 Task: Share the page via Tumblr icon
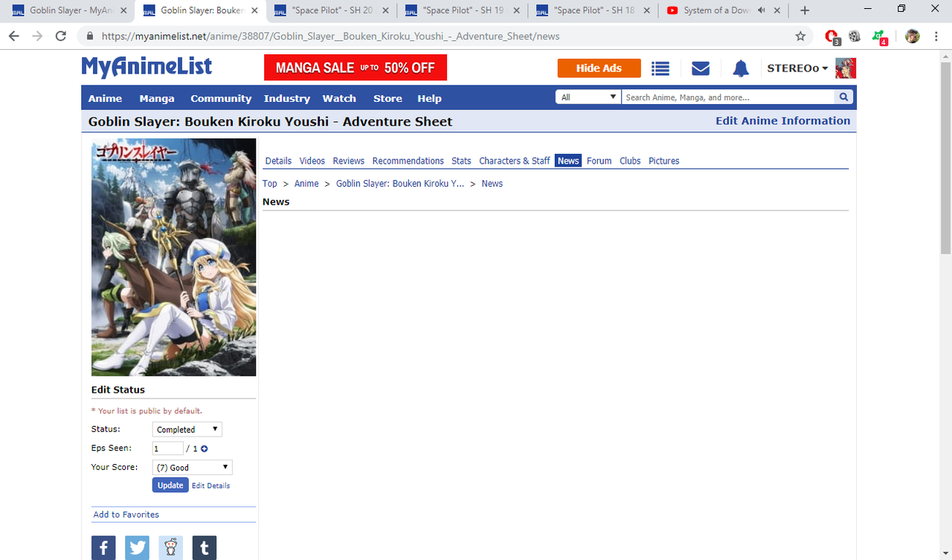coord(204,548)
